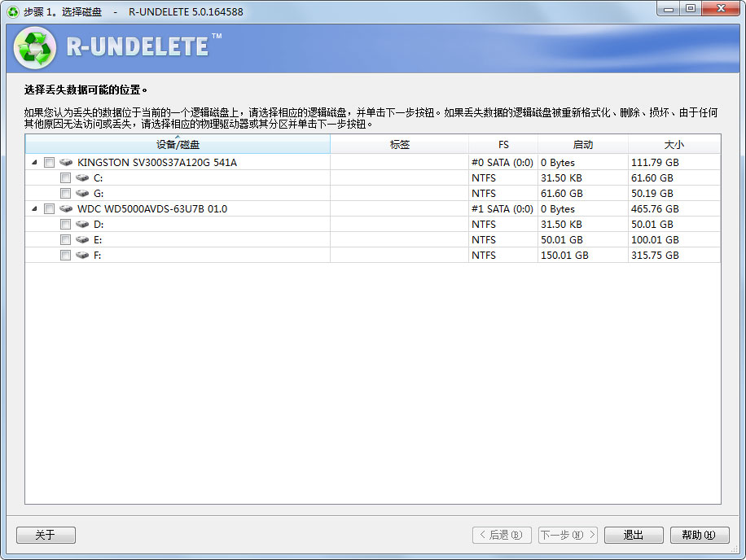Image resolution: width=746 pixels, height=560 pixels.
Task: Minimize the R-UNDELETE window
Action: 668,9
